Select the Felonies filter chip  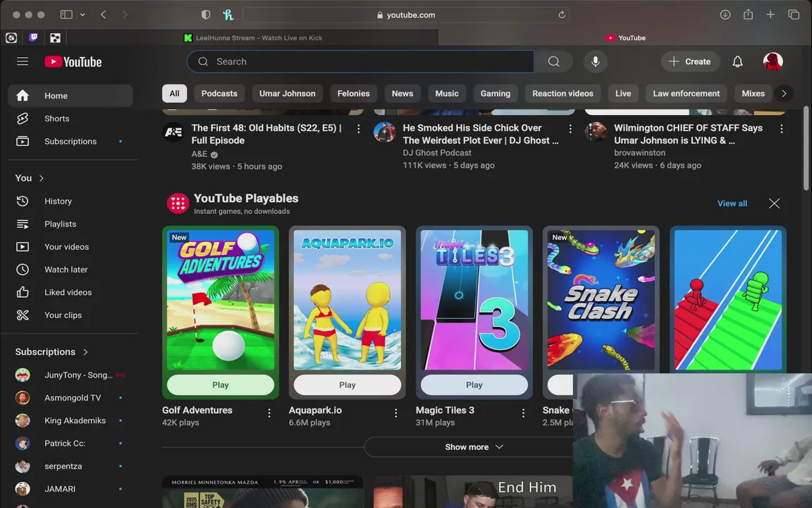pyautogui.click(x=353, y=93)
